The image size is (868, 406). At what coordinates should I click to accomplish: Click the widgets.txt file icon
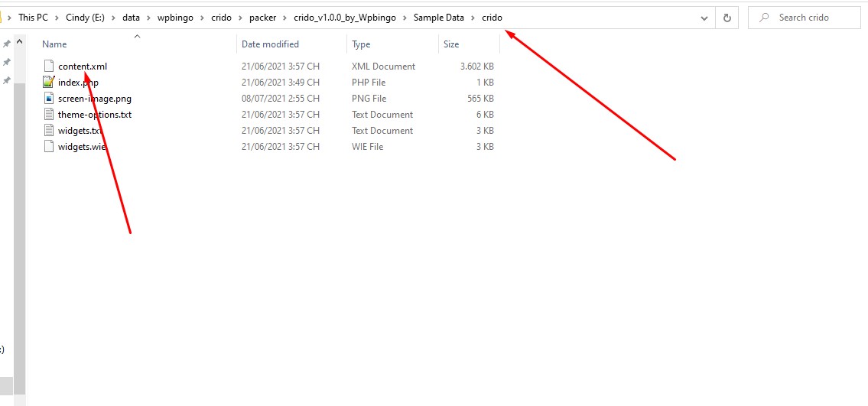coord(49,131)
